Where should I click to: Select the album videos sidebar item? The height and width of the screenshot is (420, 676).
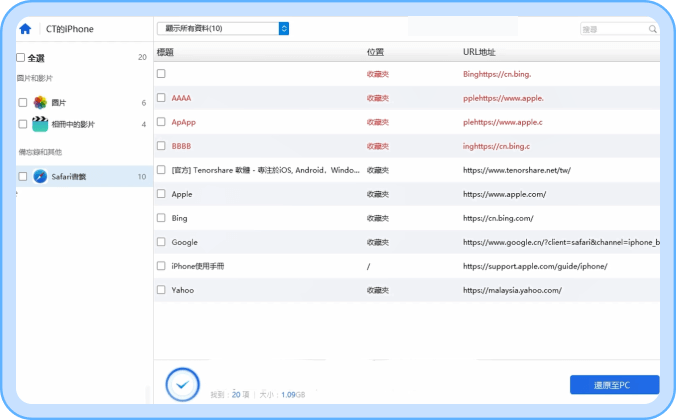coord(84,124)
